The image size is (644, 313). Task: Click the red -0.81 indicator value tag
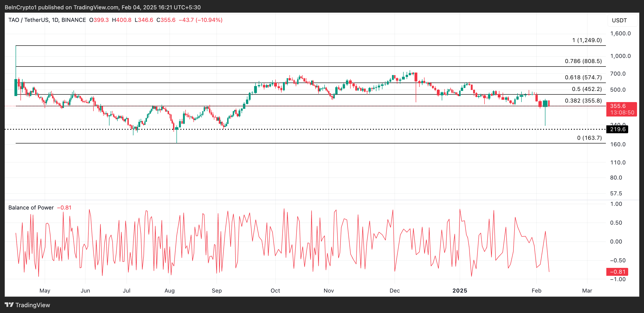[x=617, y=272]
